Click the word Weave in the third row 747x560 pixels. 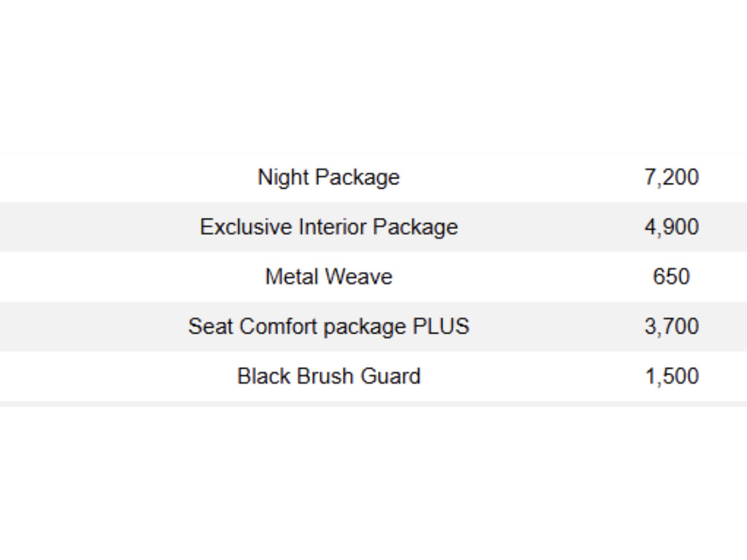tap(358, 276)
